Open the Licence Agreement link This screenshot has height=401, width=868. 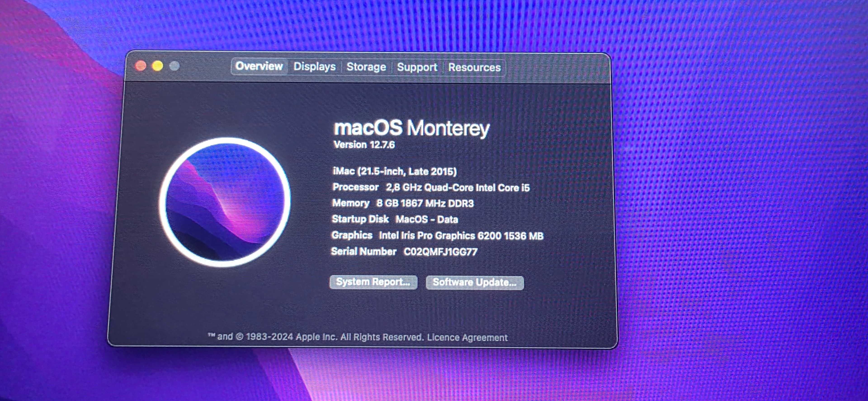467,337
